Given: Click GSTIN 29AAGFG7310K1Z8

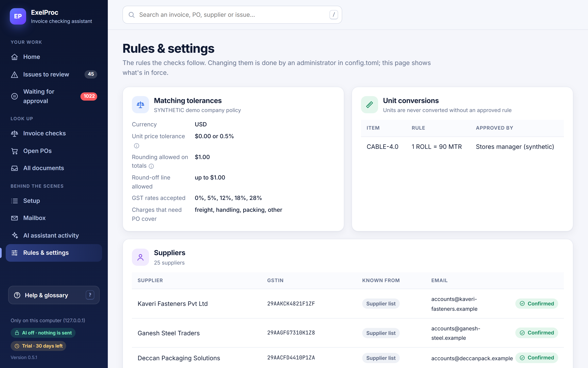Looking at the screenshot, I should pyautogui.click(x=291, y=333).
